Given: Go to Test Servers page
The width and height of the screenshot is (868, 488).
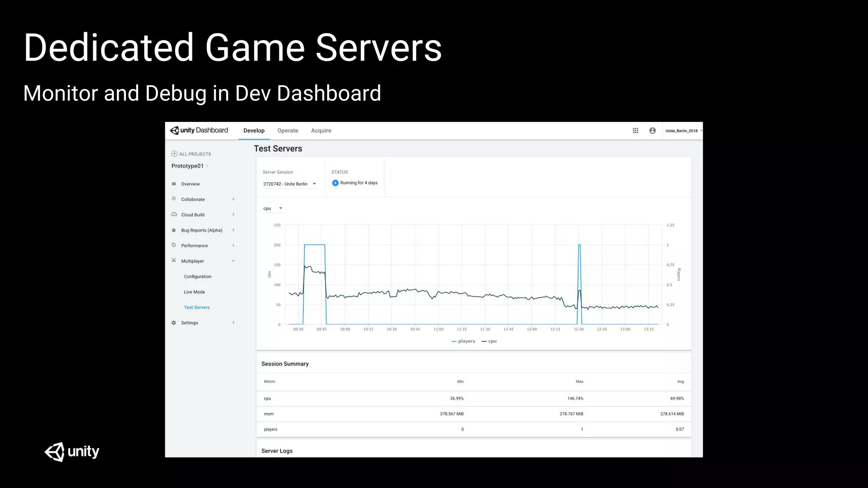Looking at the screenshot, I should [197, 308].
